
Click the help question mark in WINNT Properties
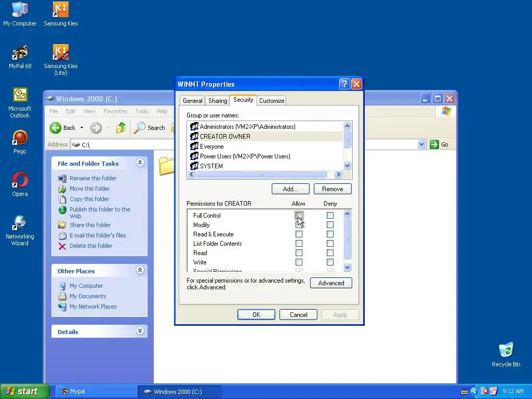[x=344, y=84]
